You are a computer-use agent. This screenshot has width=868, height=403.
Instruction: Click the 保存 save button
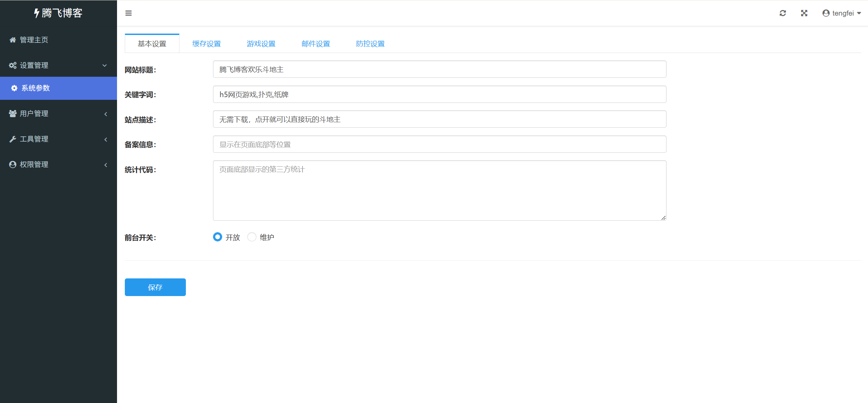[155, 287]
